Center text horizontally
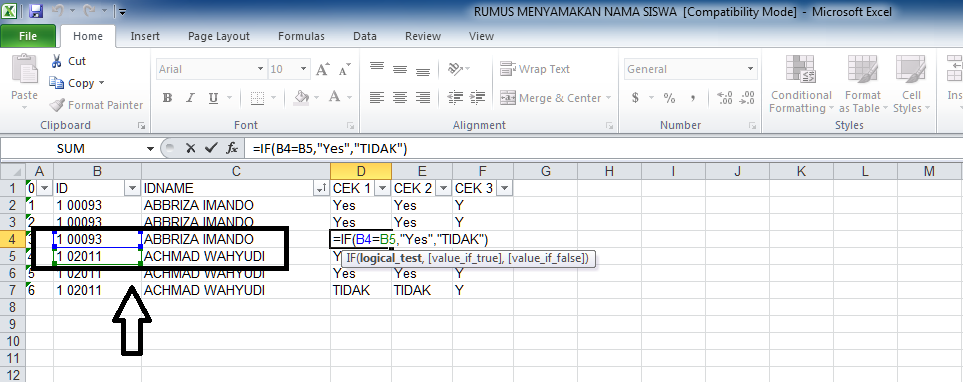This screenshot has width=963, height=382. coord(400,97)
